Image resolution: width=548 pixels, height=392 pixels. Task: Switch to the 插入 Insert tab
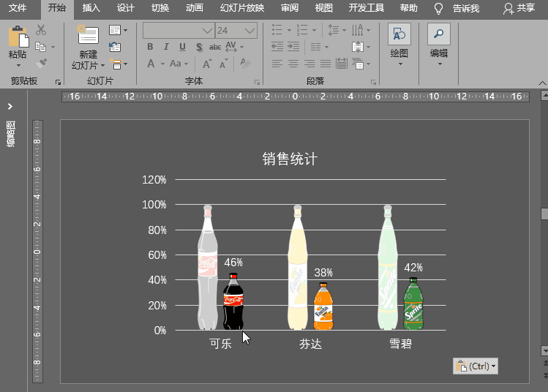click(x=91, y=8)
